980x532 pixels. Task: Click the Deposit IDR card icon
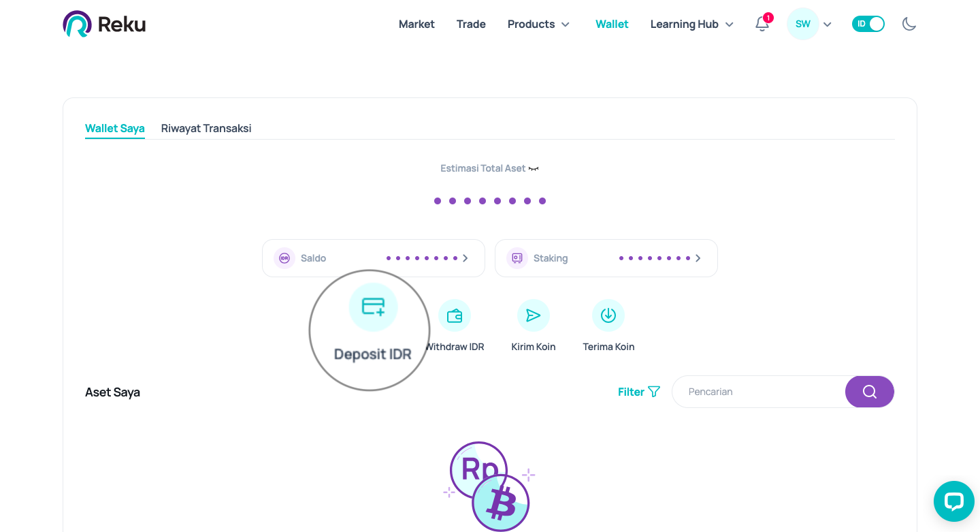373,307
